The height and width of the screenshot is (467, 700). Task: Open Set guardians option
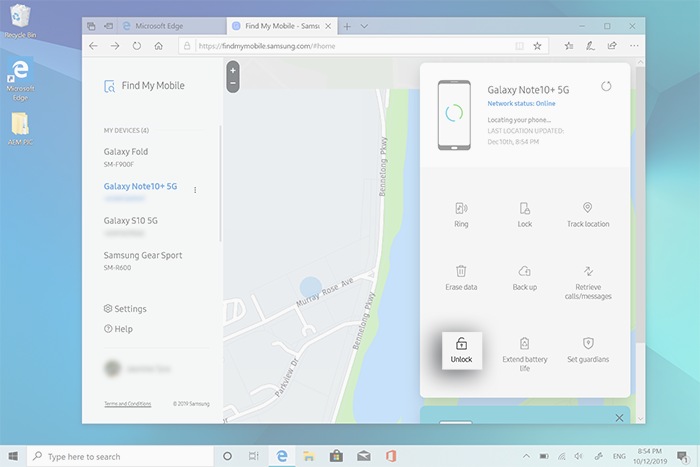[x=588, y=350]
